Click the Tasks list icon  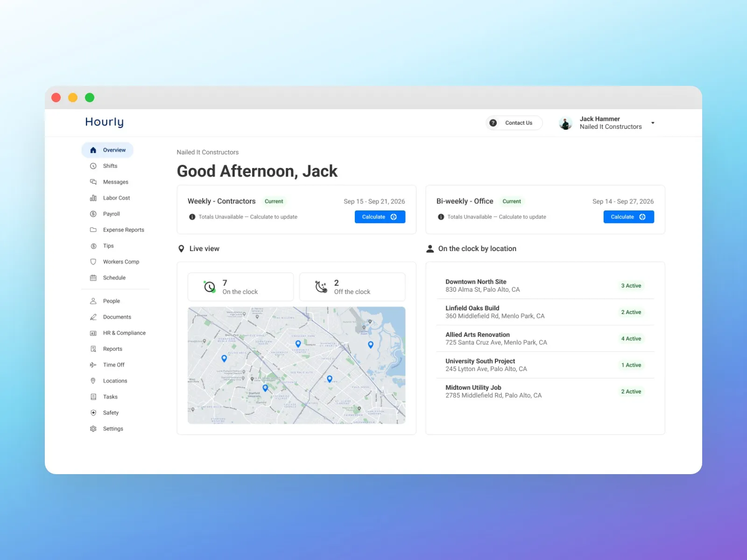93,397
